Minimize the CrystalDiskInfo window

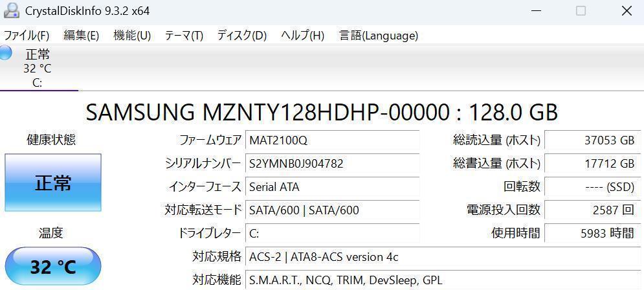pos(535,11)
